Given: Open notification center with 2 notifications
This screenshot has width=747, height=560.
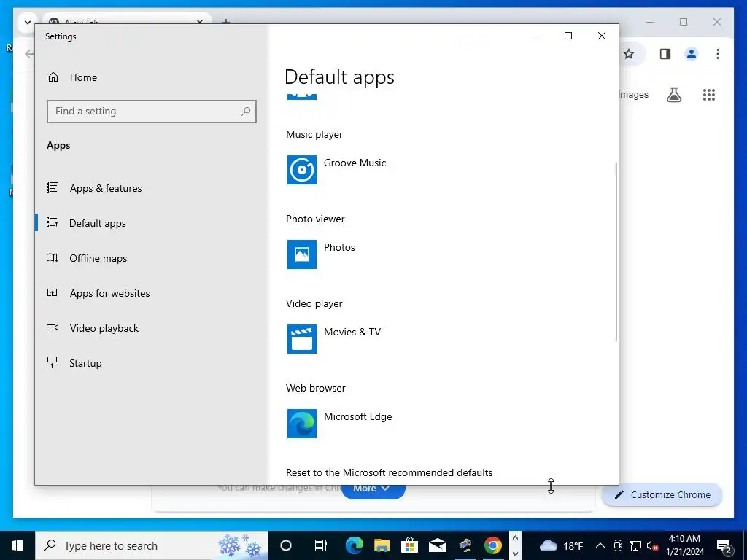Looking at the screenshot, I should coord(724,545).
